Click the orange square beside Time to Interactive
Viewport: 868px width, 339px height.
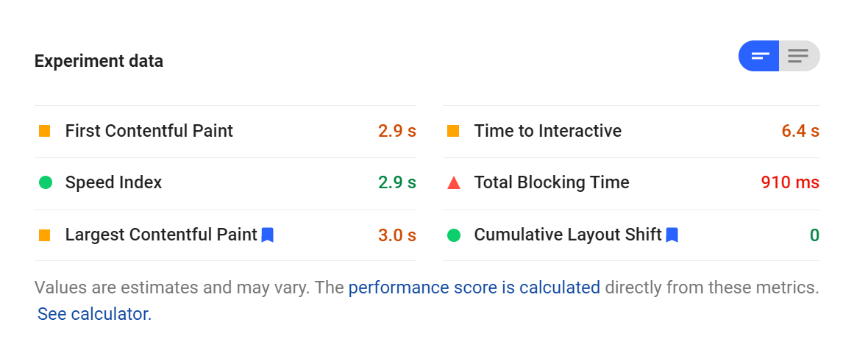(453, 131)
